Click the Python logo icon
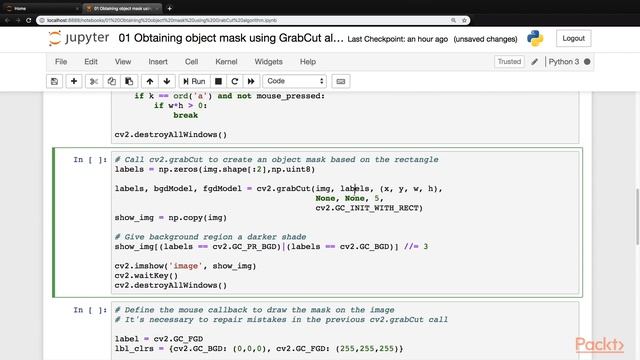The image size is (640, 360). (x=535, y=38)
